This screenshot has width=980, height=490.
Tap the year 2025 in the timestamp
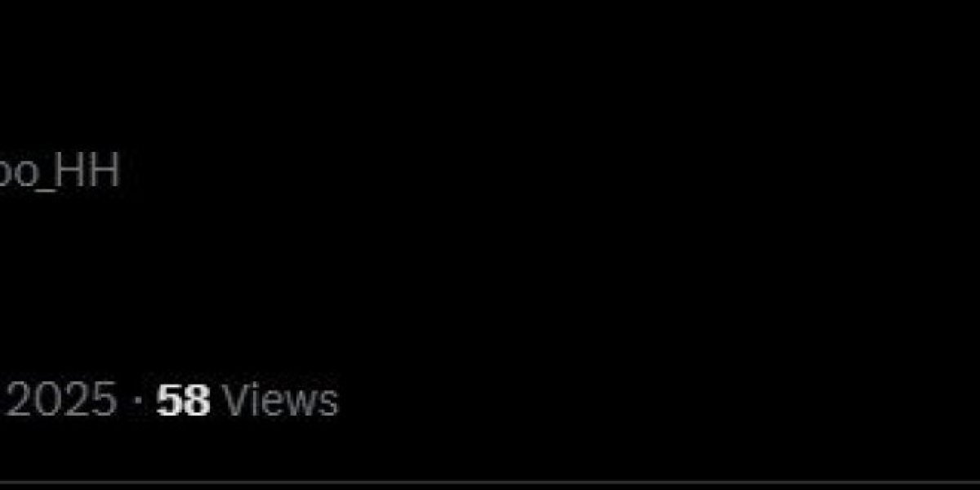click(57, 401)
